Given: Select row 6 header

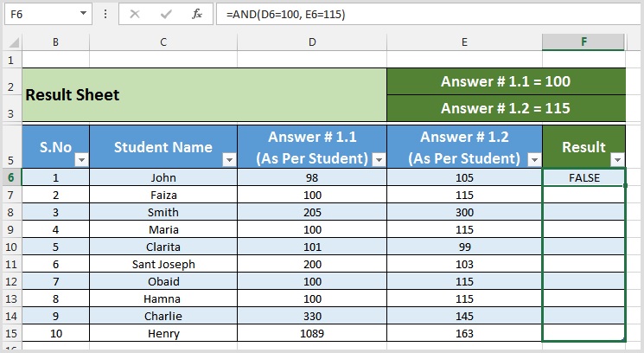Looking at the screenshot, I should pos(11,177).
